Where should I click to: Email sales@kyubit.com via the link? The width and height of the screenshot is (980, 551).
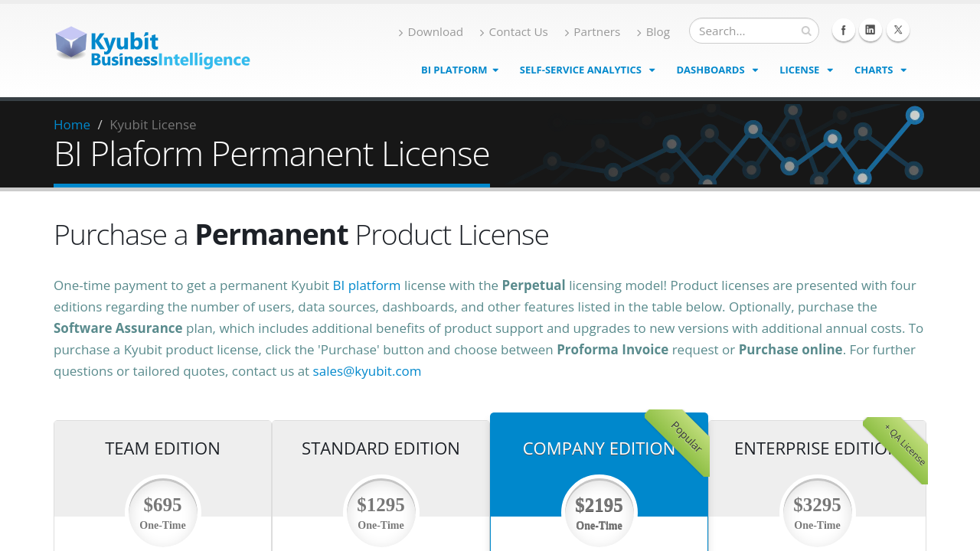pyautogui.click(x=367, y=371)
